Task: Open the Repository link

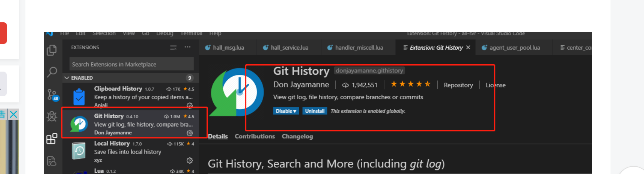Action: coord(458,85)
